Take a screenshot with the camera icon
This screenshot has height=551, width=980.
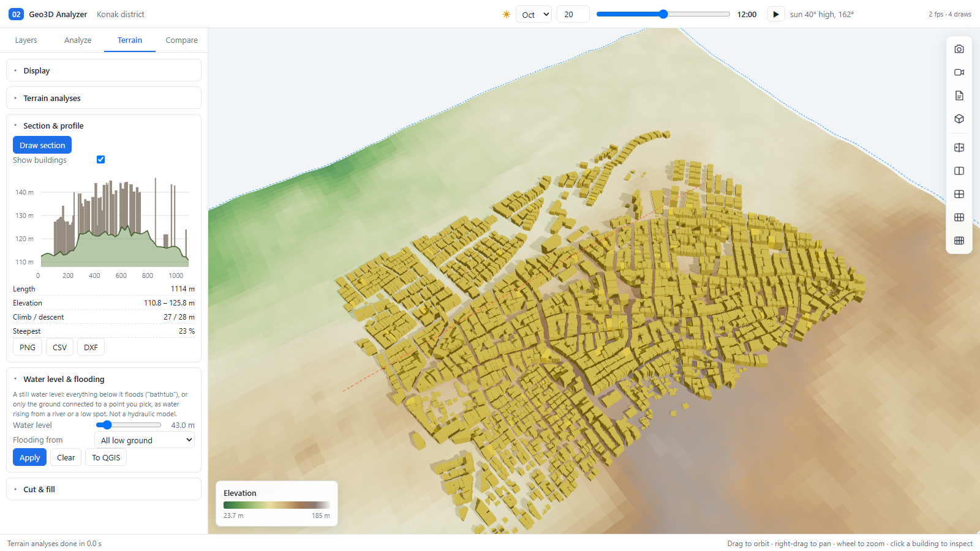coord(959,49)
